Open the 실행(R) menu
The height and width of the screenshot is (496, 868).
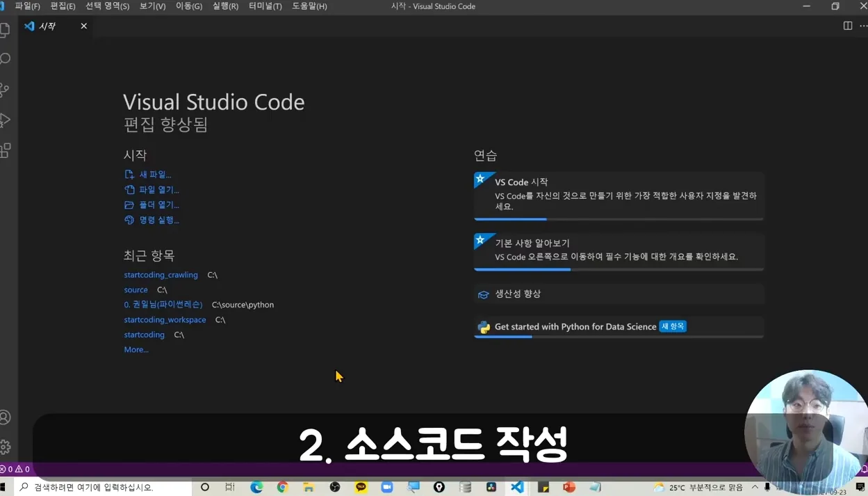[225, 6]
